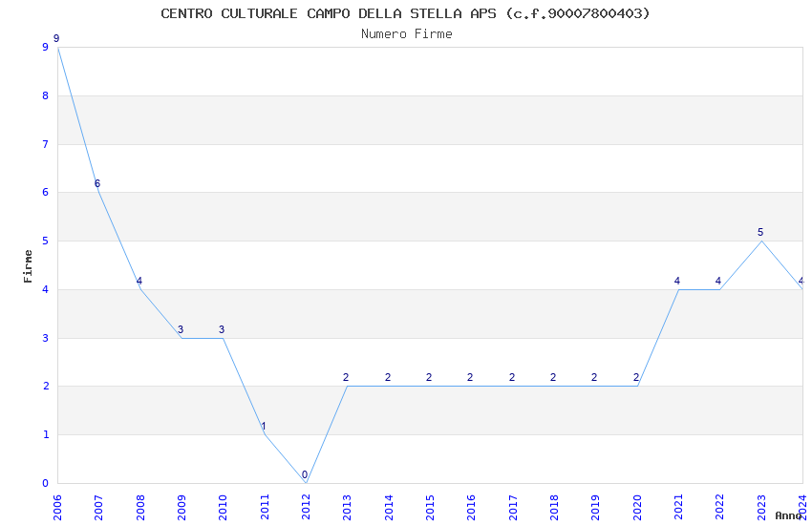The width and height of the screenshot is (812, 525).
Task: Select the 2018 year label
Action: click(x=554, y=508)
